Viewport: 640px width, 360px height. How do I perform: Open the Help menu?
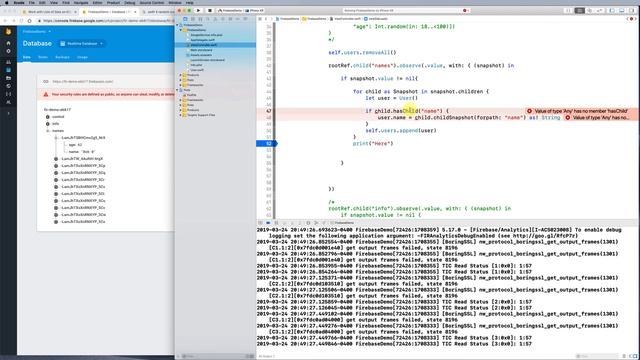(x=189, y=2)
